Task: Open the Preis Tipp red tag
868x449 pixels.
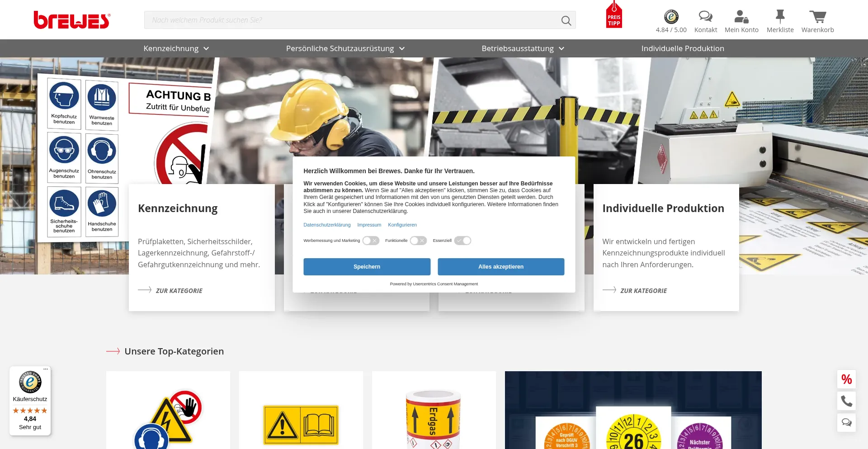Action: pyautogui.click(x=614, y=16)
